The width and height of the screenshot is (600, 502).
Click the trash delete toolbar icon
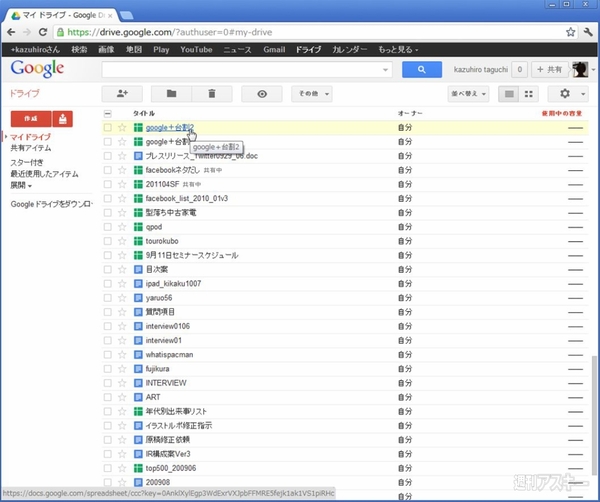pos(212,94)
